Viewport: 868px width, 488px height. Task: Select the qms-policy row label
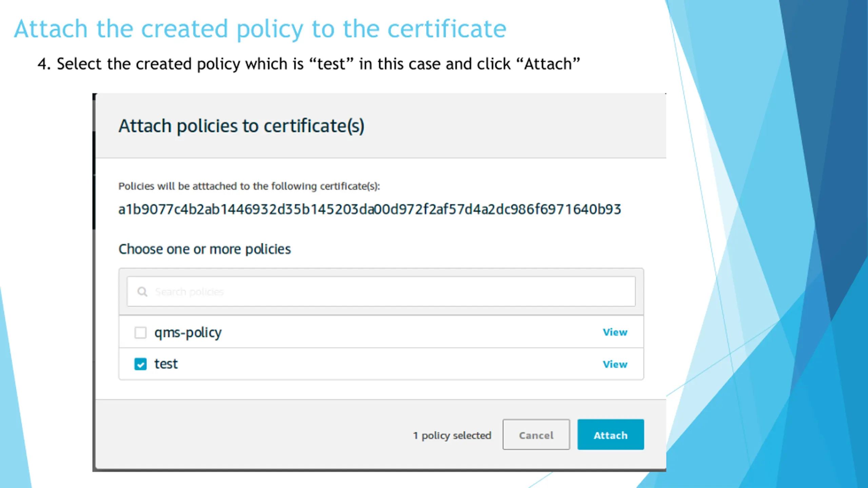[x=188, y=333]
